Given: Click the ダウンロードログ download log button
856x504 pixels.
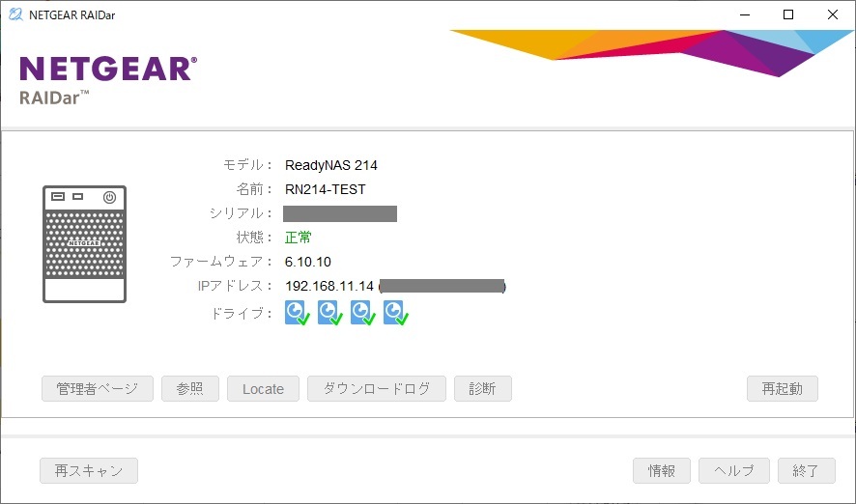Looking at the screenshot, I should pyautogui.click(x=377, y=388).
